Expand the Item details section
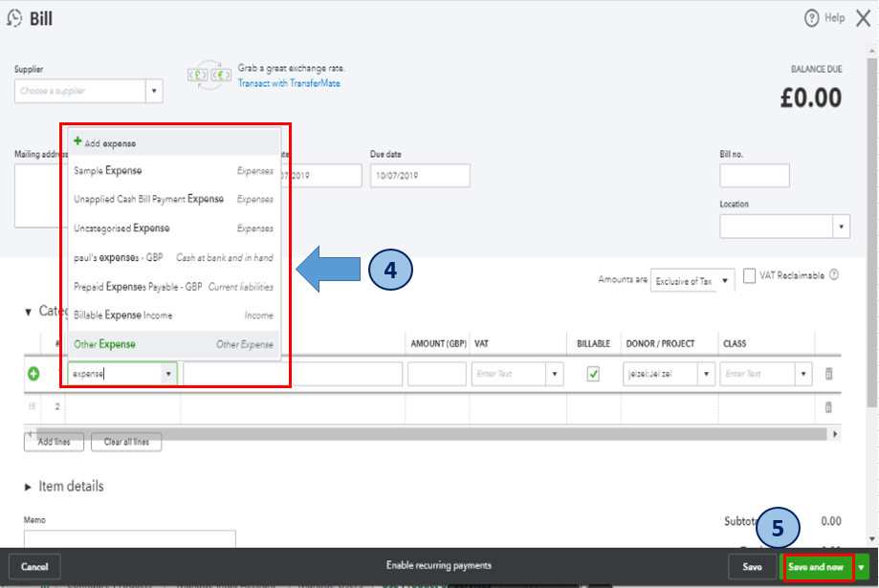Screen dimensions: 879x588 [28, 487]
